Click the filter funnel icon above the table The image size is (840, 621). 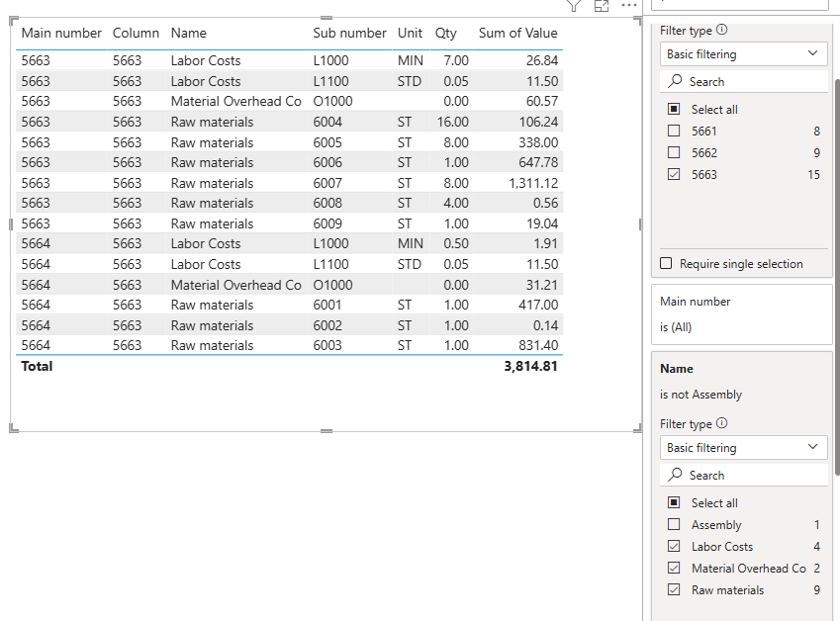coord(574,5)
